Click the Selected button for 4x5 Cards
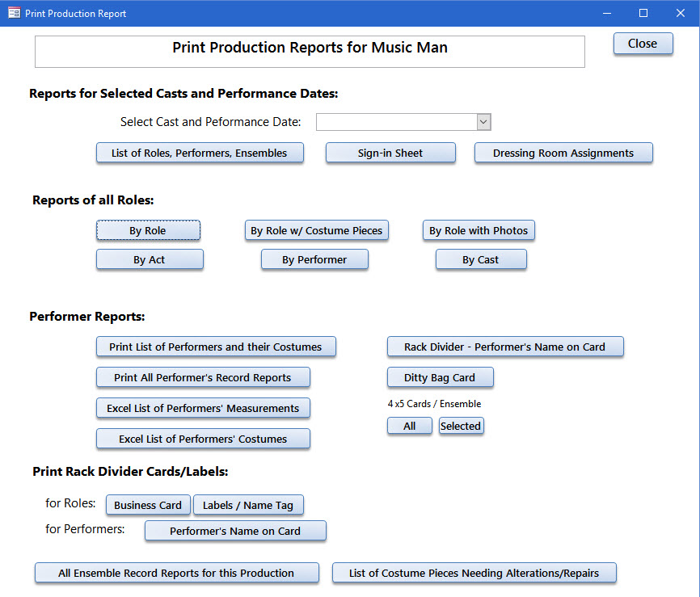The height and width of the screenshot is (597, 700). [x=461, y=426]
